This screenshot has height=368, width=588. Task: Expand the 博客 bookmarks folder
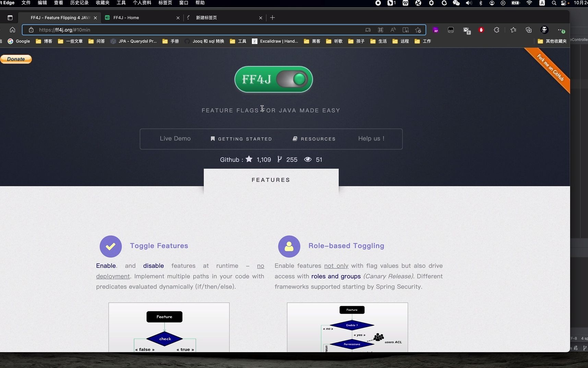tap(44, 41)
